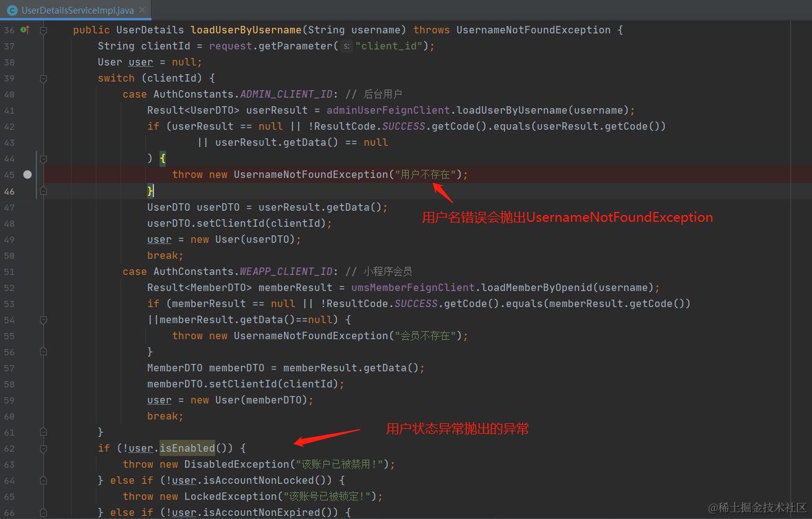Click the implements-method gutter icon on line 36
Image resolution: width=812 pixels, height=519 pixels.
click(25, 30)
